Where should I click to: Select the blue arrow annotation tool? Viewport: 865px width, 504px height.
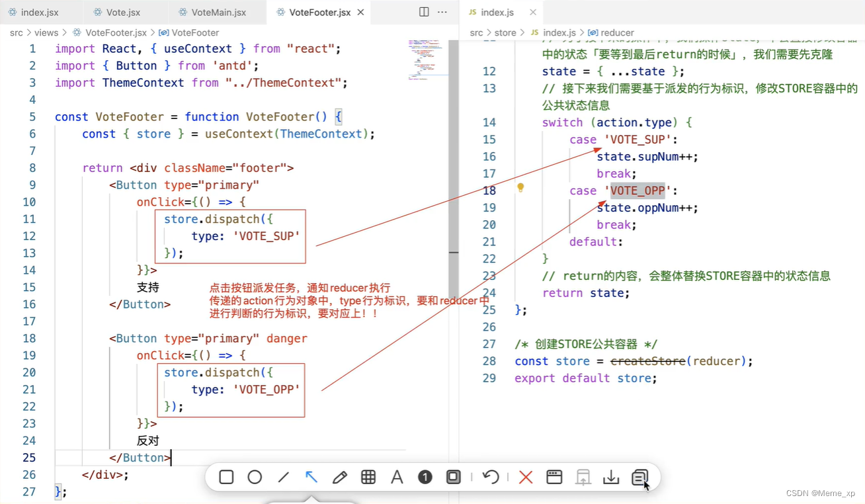click(x=311, y=477)
